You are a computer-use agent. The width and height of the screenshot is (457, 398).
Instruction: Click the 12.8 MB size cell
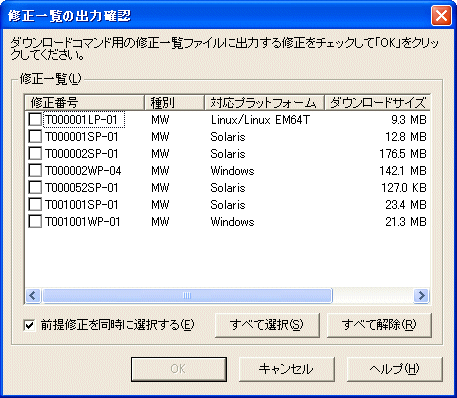[406, 137]
